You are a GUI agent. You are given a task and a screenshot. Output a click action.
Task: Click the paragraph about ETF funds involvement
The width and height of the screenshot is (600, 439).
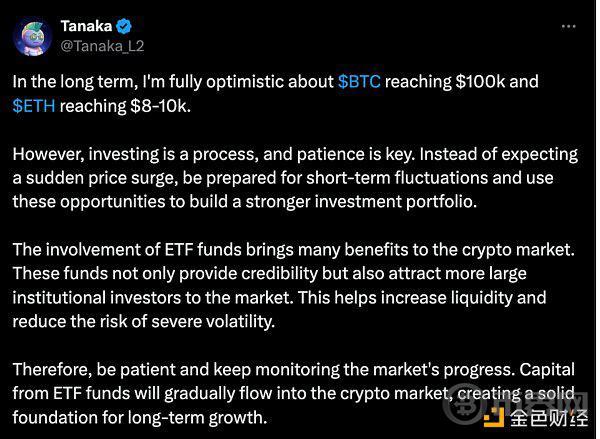point(293,286)
